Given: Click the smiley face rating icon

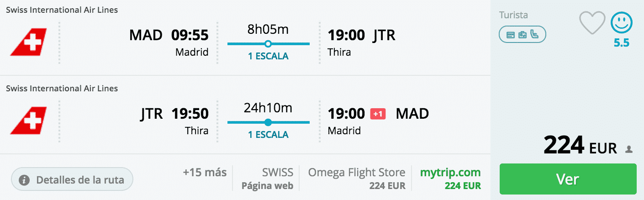Looking at the screenshot, I should click(x=622, y=23).
